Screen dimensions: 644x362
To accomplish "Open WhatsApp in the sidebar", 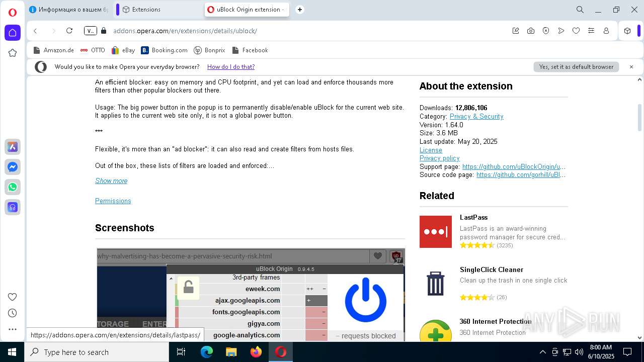I will pyautogui.click(x=13, y=187).
